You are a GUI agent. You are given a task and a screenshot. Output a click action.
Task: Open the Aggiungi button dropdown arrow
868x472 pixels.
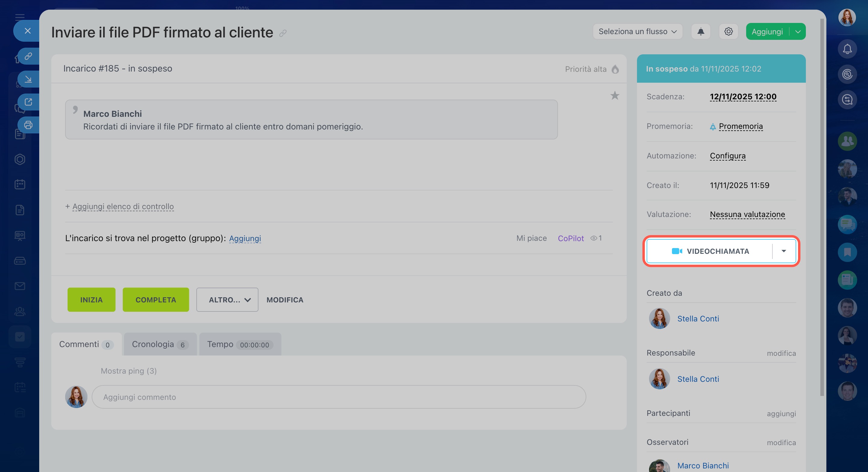click(x=797, y=32)
